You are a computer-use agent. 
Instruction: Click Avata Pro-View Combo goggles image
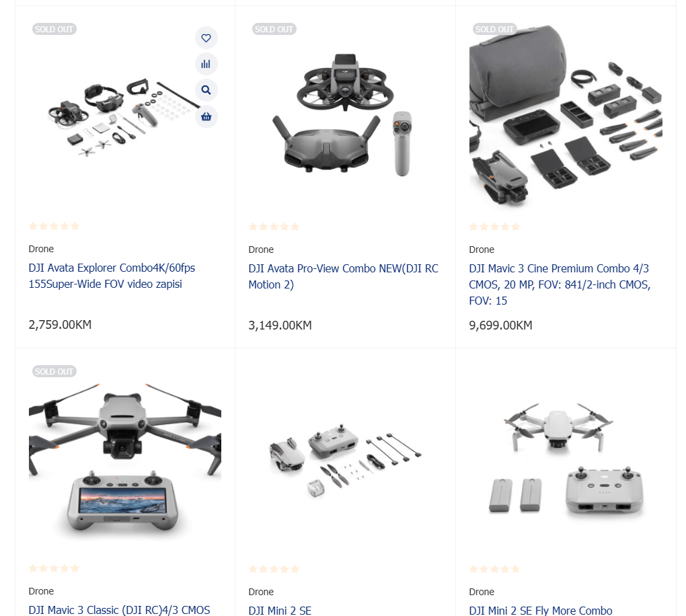pyautogui.click(x=345, y=116)
